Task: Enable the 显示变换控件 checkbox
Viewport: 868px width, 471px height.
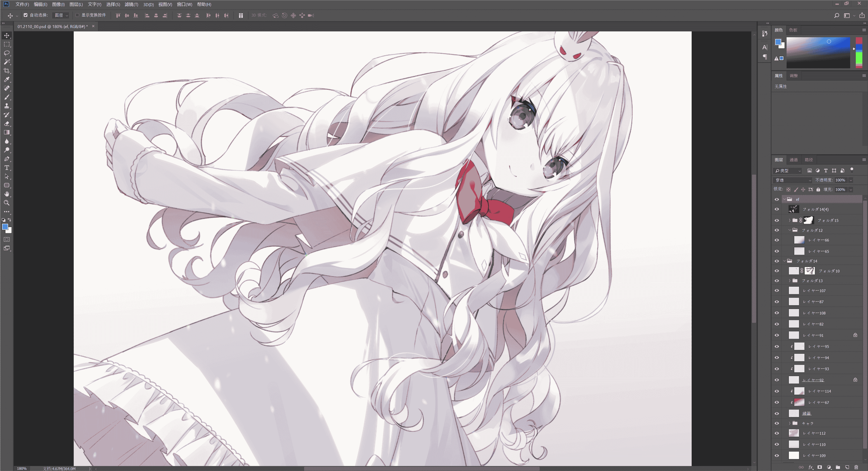Action: click(x=78, y=15)
